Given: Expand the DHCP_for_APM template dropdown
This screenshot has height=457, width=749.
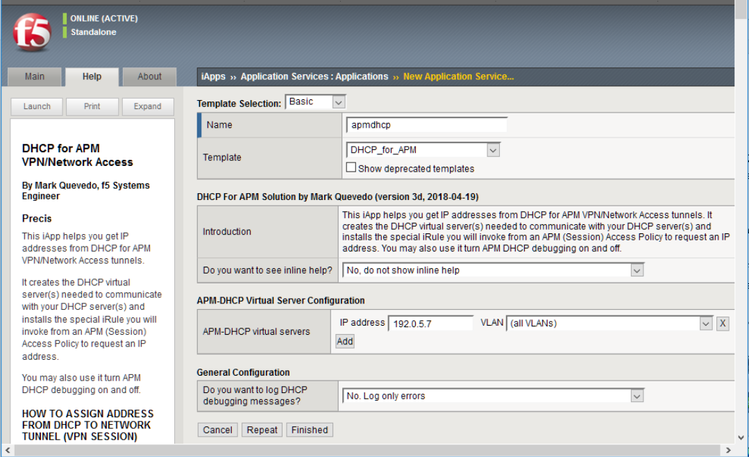Looking at the screenshot, I should 422,150.
